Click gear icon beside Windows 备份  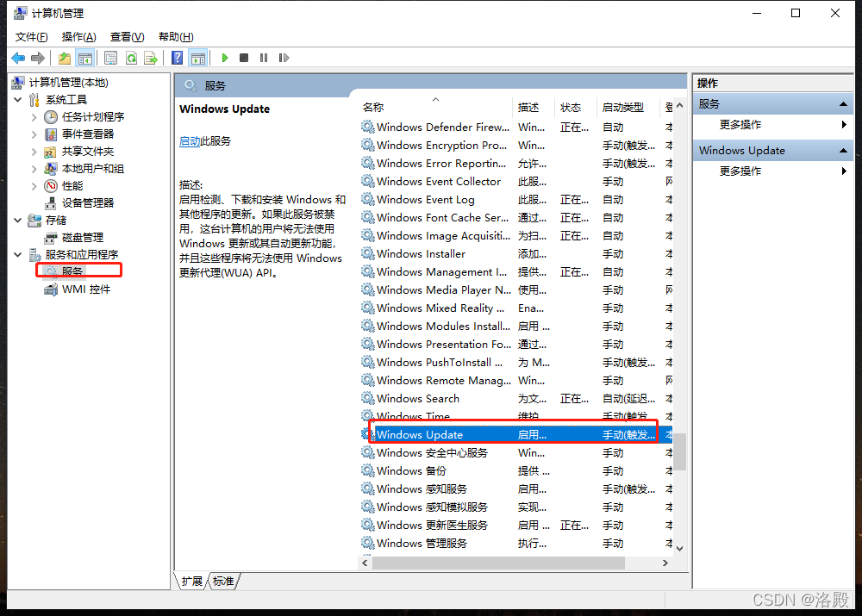click(368, 471)
